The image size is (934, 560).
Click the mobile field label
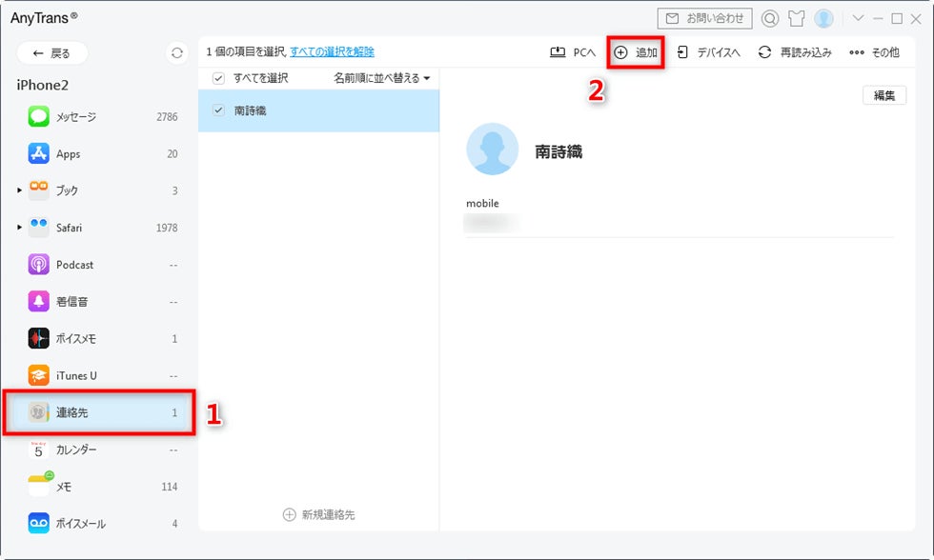[x=482, y=203]
